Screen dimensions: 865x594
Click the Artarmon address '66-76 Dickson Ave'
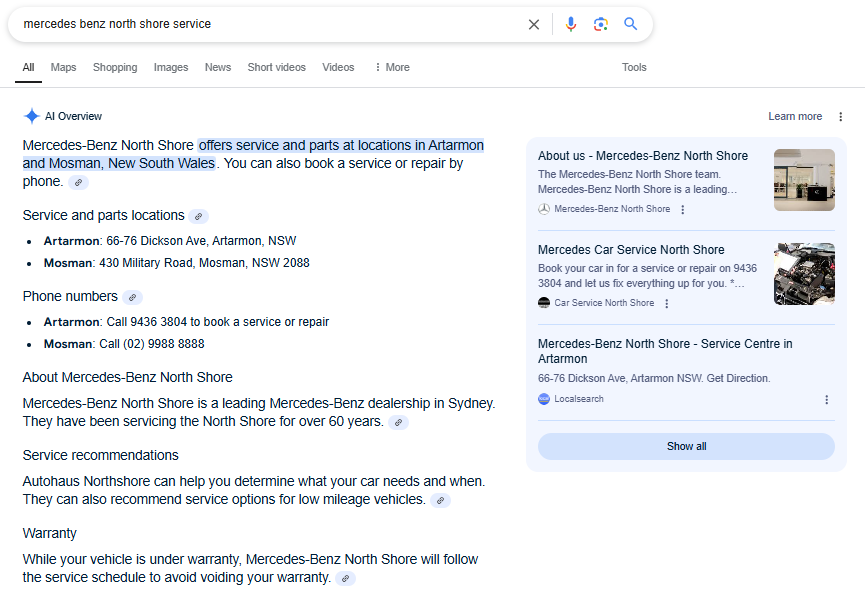pyautogui.click(x=201, y=241)
